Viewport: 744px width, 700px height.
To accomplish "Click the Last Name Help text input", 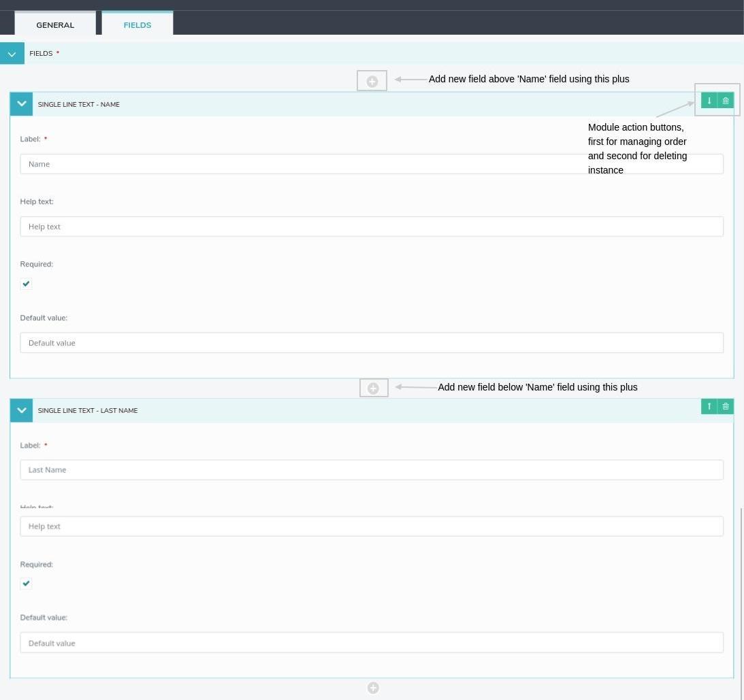I will 372,527.
